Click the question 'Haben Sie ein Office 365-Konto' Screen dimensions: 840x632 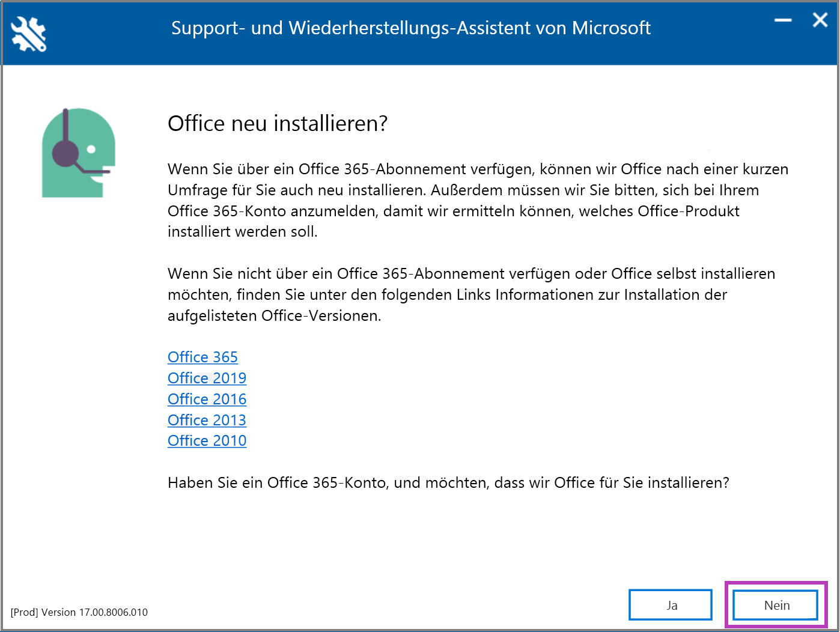click(448, 483)
